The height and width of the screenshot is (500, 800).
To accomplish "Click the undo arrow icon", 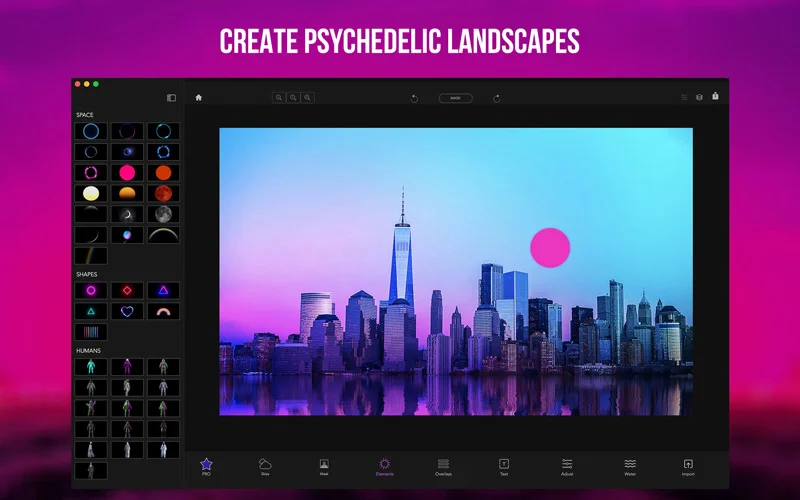I will coord(414,98).
